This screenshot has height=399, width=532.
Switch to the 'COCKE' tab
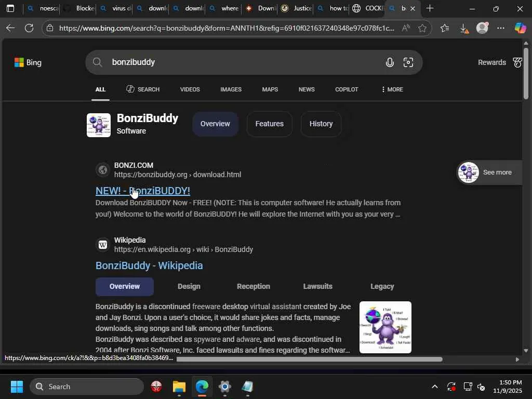click(367, 8)
